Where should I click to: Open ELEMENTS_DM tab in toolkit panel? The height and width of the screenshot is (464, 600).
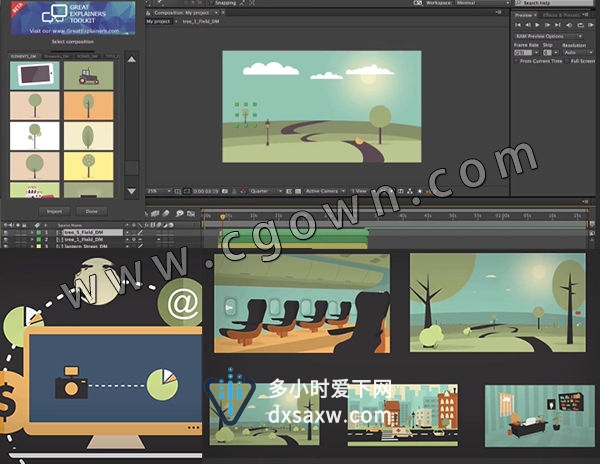(x=23, y=56)
